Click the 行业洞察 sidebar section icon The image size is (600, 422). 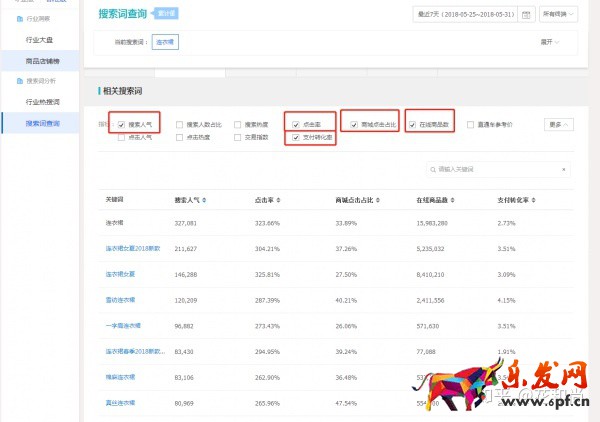click(20, 20)
